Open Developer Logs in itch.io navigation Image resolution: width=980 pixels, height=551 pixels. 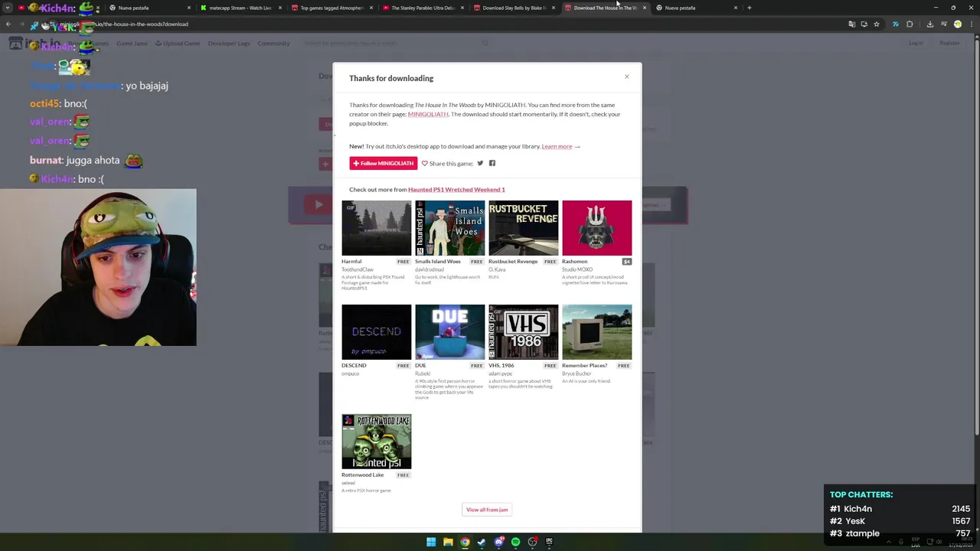pyautogui.click(x=228, y=44)
